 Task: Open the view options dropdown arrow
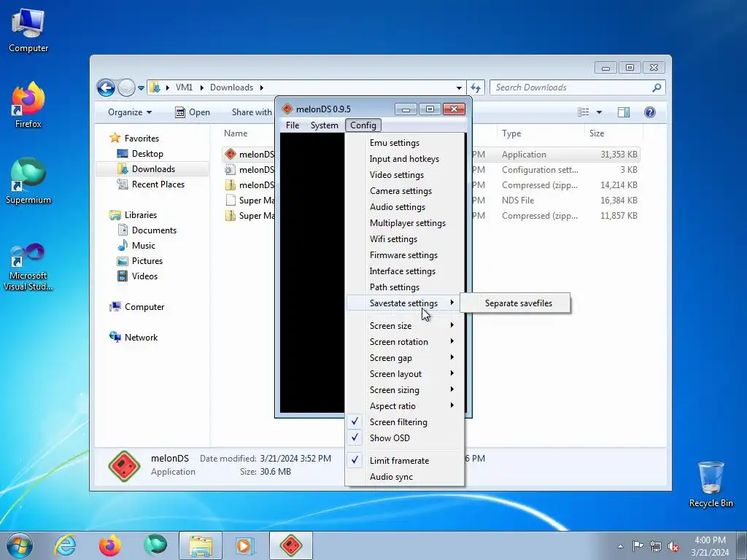[x=600, y=112]
